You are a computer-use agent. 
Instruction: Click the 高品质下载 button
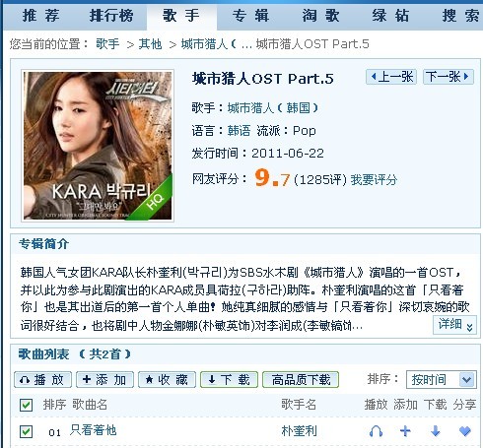(301, 380)
